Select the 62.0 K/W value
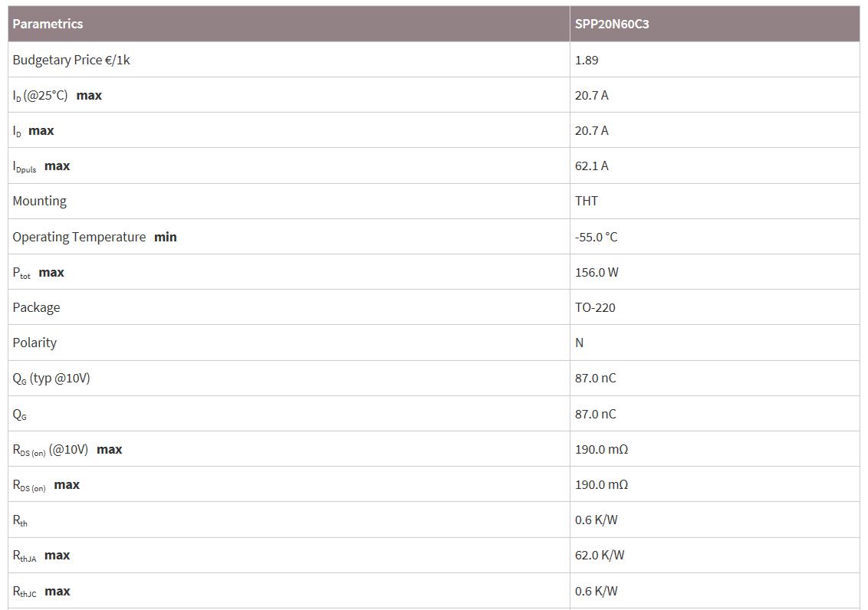Image resolution: width=868 pixels, height=610 pixels. point(600,555)
